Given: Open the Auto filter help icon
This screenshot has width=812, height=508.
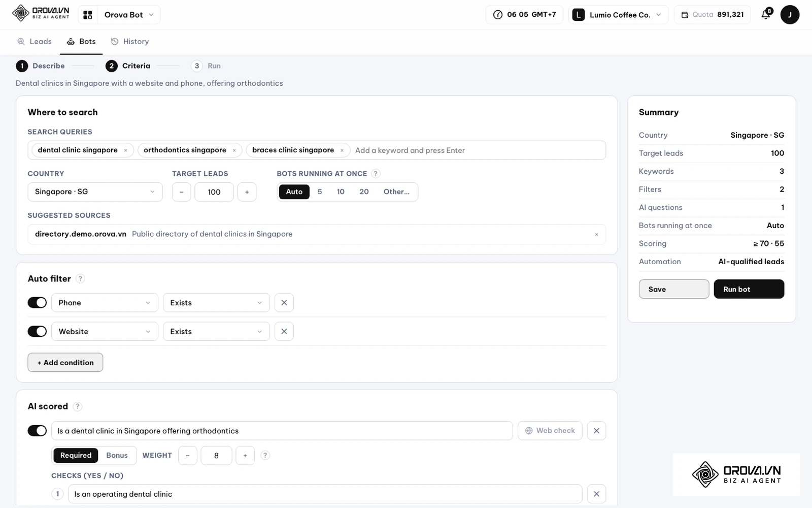Looking at the screenshot, I should 80,279.
